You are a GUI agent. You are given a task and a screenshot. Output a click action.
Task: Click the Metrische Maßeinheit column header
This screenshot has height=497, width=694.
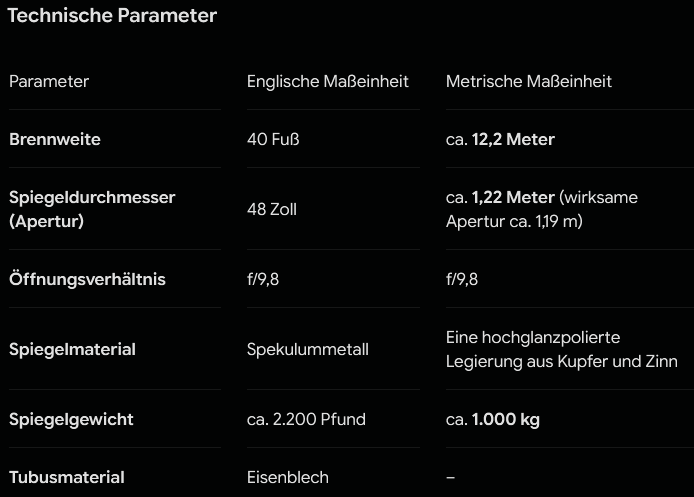(528, 81)
